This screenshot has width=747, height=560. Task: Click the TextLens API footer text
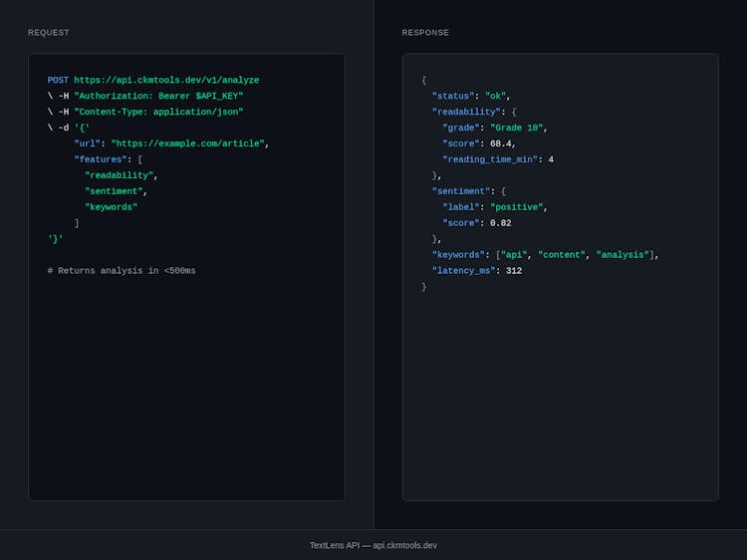click(x=373, y=545)
